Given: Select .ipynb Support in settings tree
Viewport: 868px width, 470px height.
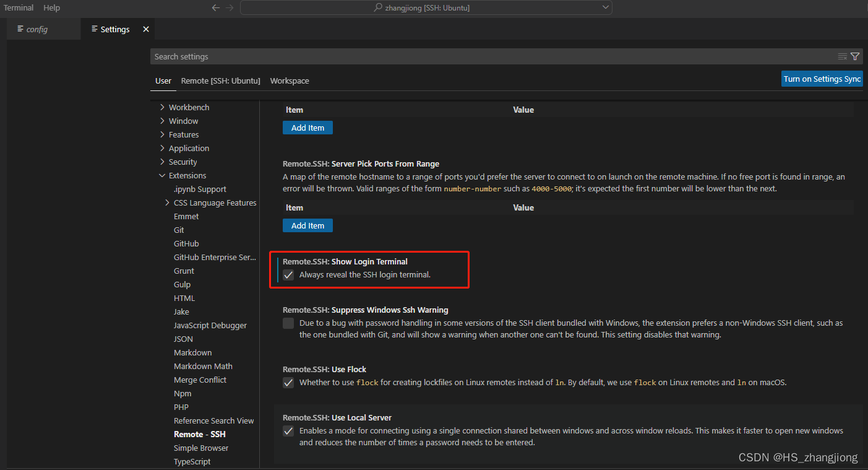Looking at the screenshot, I should click(x=200, y=189).
